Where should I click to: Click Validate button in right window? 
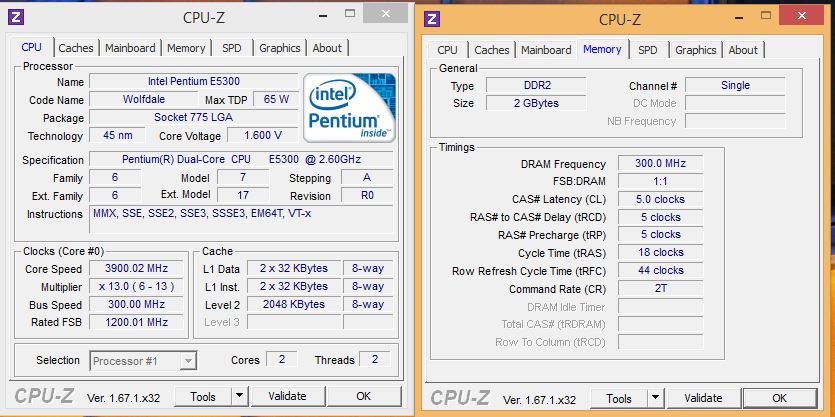(x=703, y=398)
